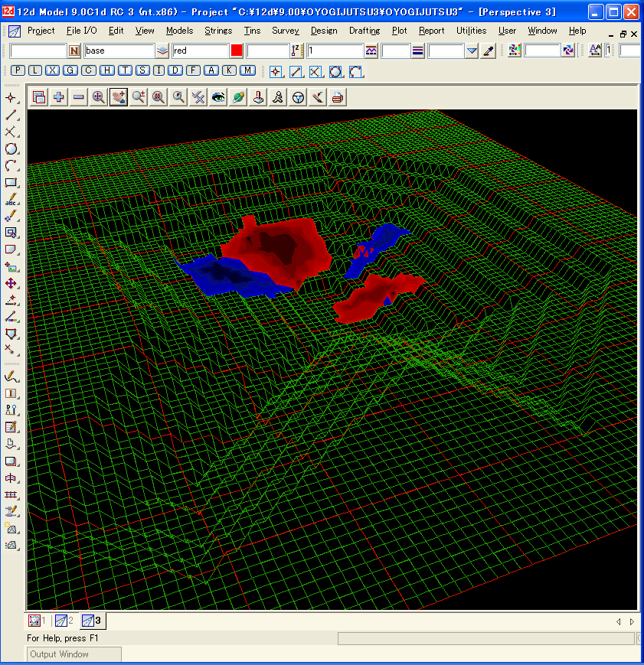Click the text style AA icon
Screen dimensions: 644x665
coord(595,51)
